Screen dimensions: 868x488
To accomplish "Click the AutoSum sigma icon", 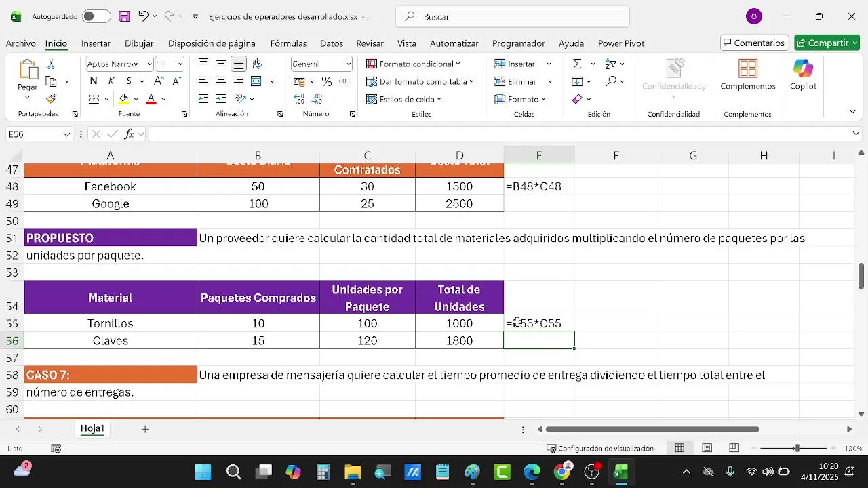I will click(577, 64).
